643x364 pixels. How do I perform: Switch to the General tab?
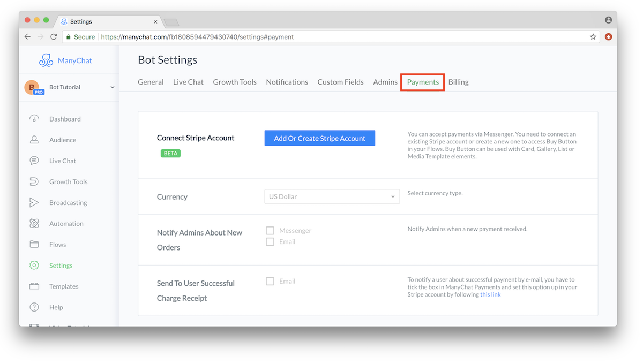coord(151,82)
